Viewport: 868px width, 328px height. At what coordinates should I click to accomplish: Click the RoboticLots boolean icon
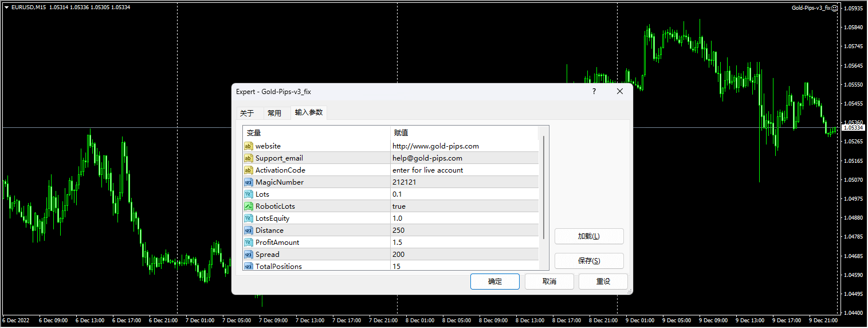pos(249,206)
